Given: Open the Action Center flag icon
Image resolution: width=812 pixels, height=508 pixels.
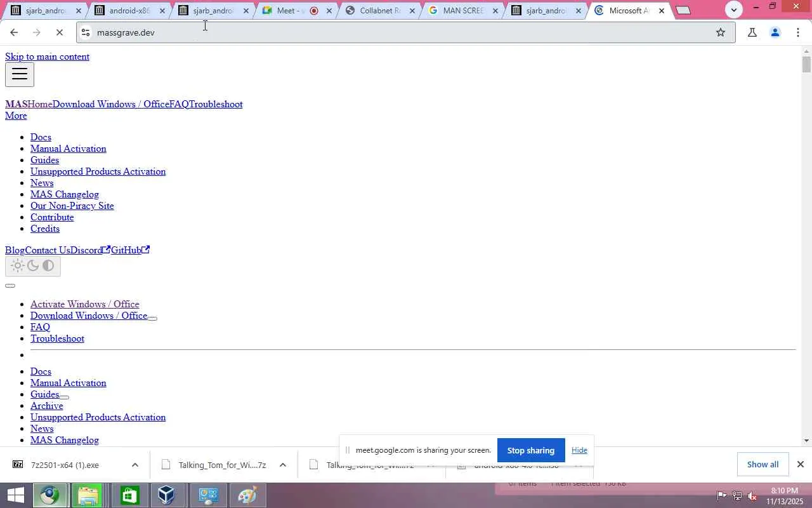Looking at the screenshot, I should [x=721, y=496].
